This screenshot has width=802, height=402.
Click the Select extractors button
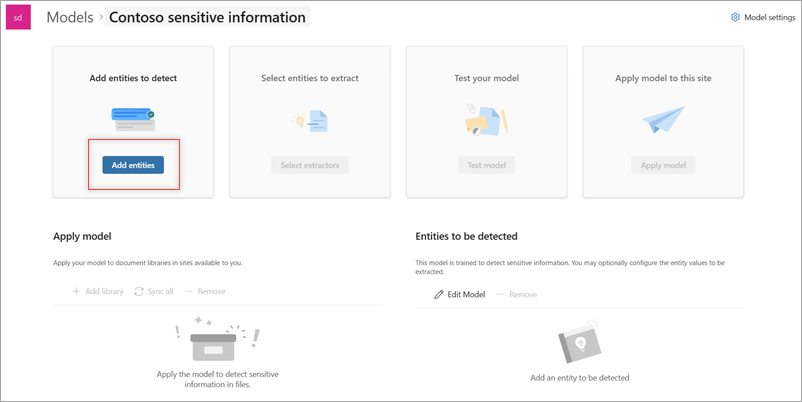point(309,165)
